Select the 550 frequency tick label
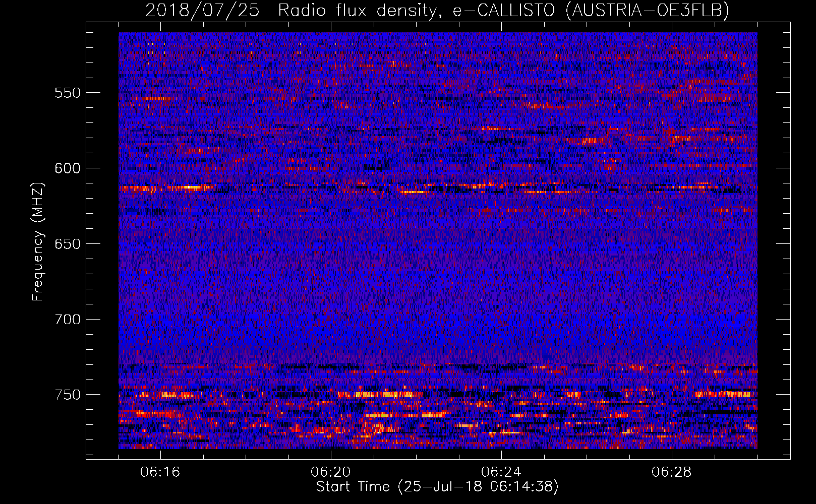The image size is (816, 504). click(67, 93)
